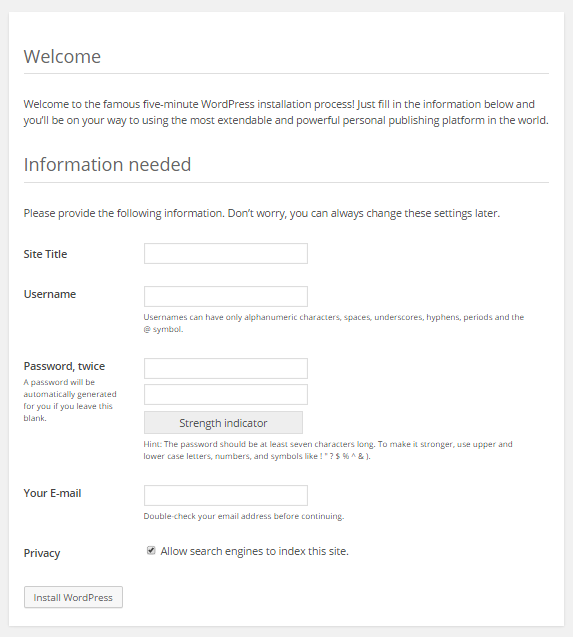Select the first password field
573x637 pixels.
click(226, 368)
